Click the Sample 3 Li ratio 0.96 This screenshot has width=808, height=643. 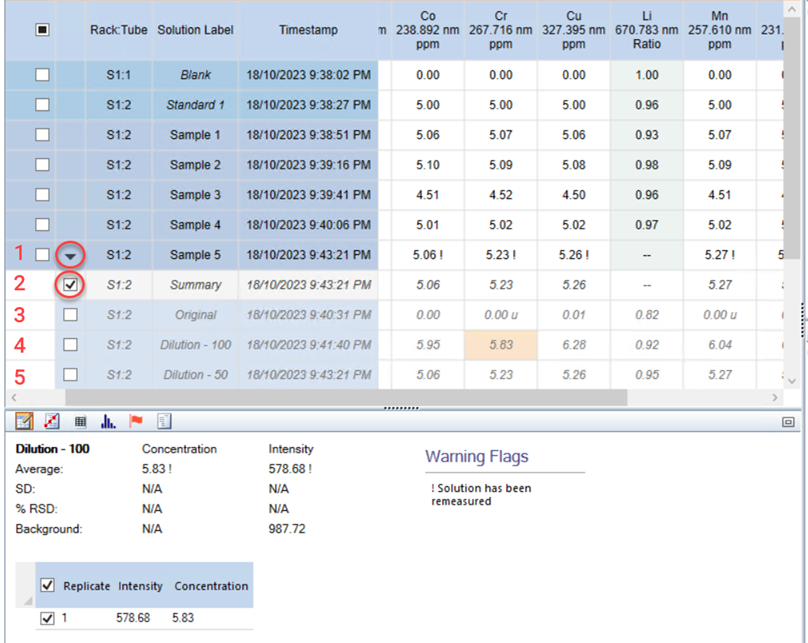tap(647, 195)
